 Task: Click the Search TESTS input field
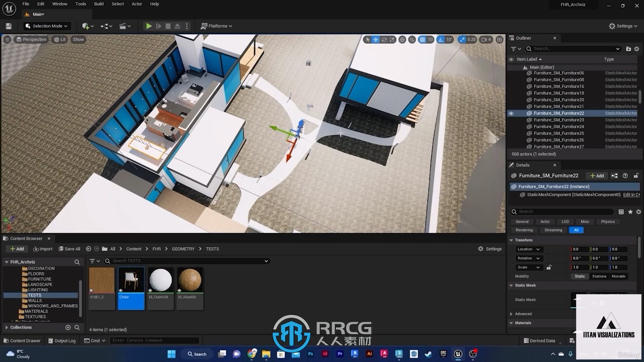[187, 261]
